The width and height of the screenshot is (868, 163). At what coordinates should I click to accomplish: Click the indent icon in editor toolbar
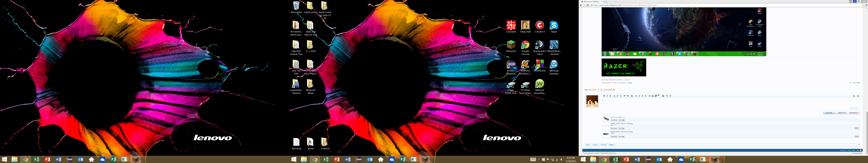pos(646,96)
